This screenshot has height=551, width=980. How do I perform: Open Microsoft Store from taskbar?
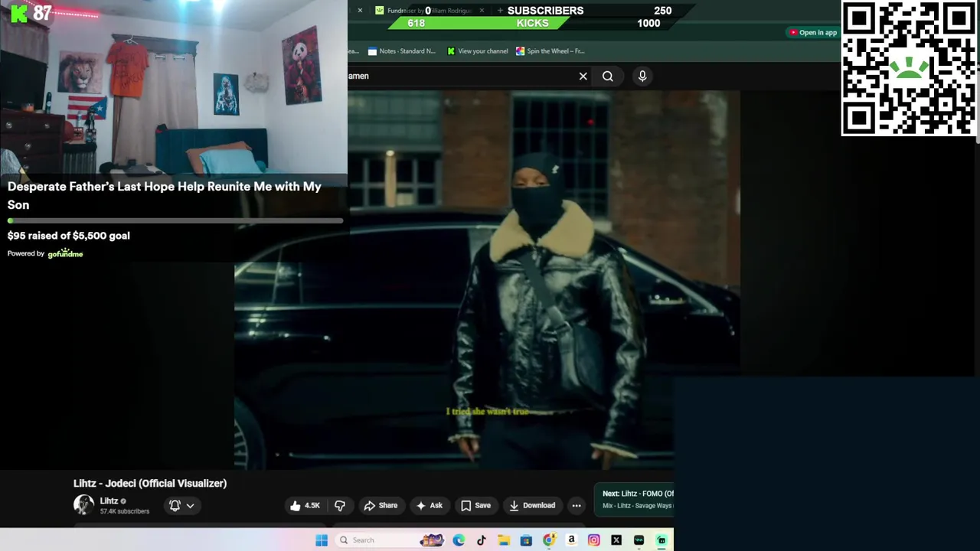[526, 540]
